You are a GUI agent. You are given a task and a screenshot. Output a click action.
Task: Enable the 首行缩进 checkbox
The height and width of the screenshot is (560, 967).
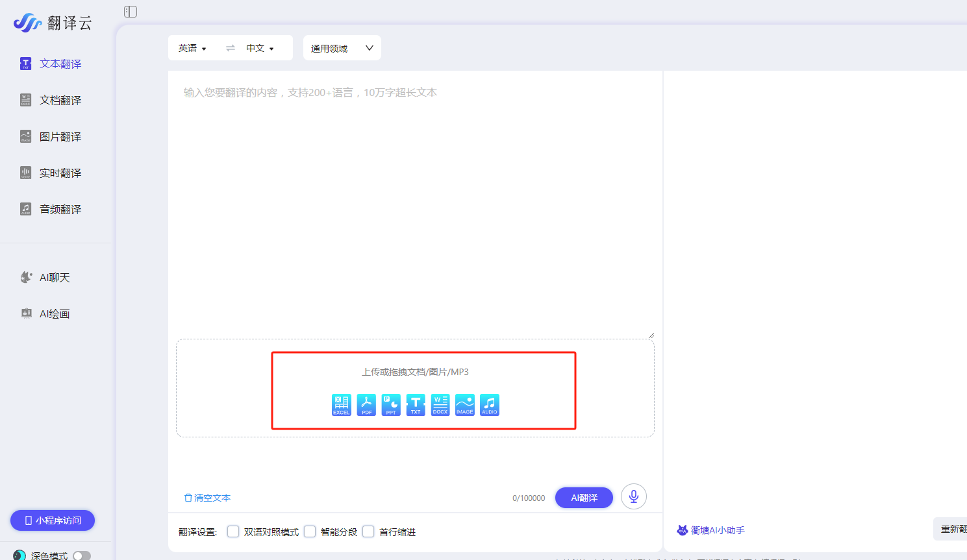[368, 531]
